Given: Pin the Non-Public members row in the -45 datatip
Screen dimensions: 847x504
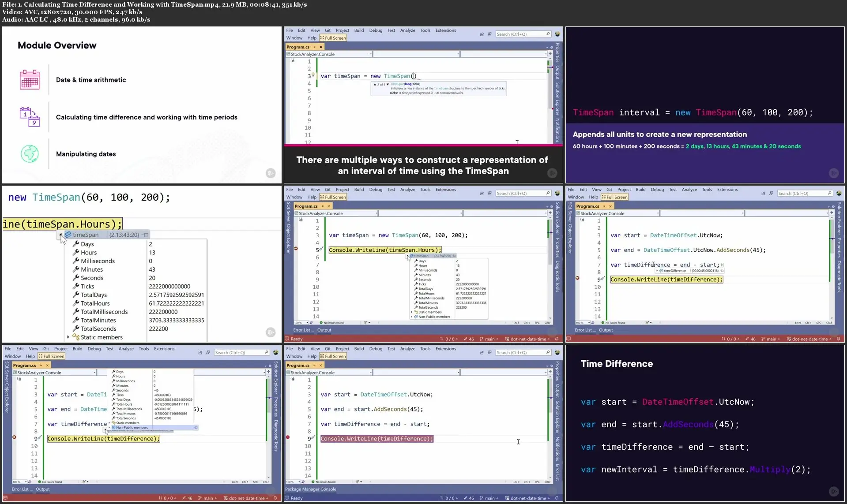Looking at the screenshot, I should click(x=196, y=427).
